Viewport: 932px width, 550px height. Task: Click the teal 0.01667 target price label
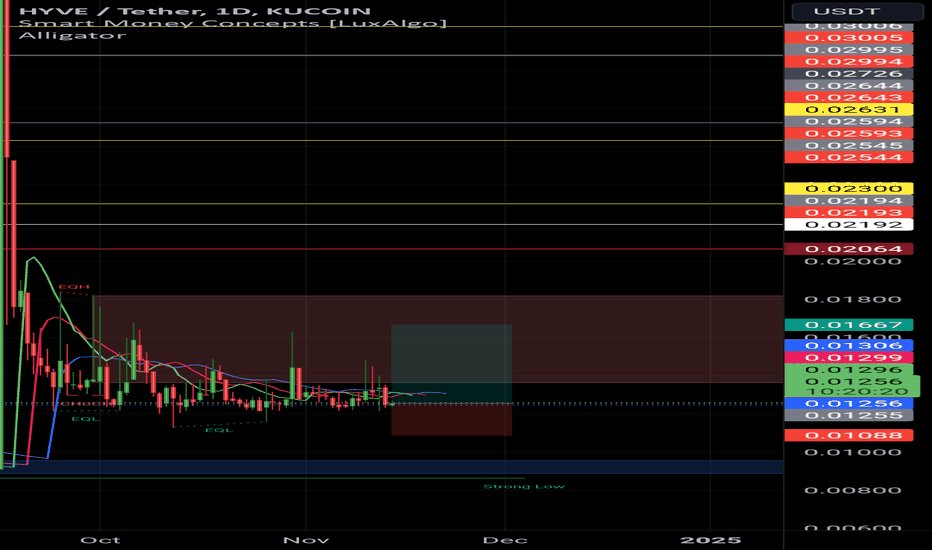[x=849, y=325]
